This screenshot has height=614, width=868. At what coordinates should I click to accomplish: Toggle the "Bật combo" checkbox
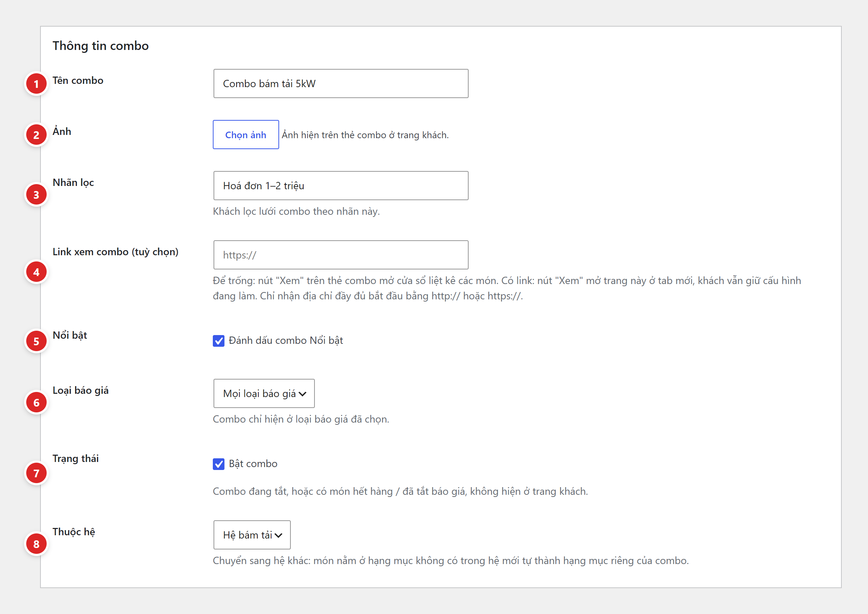click(x=219, y=464)
